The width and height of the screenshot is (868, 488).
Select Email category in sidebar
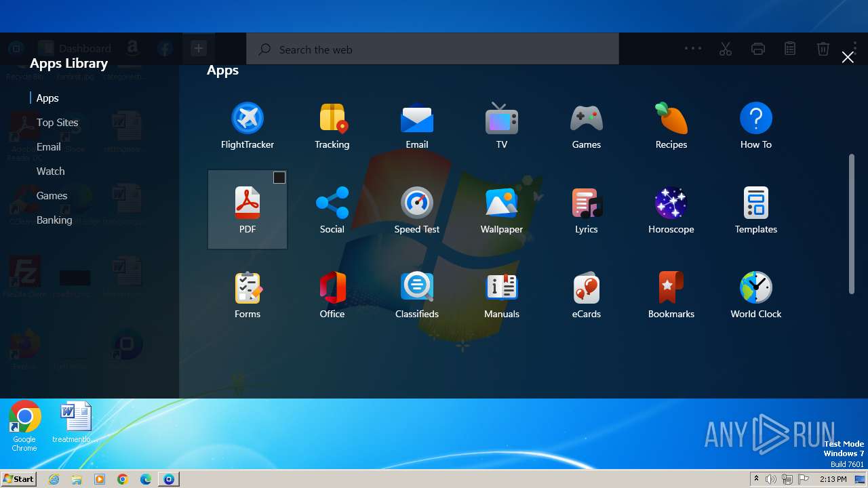[49, 147]
